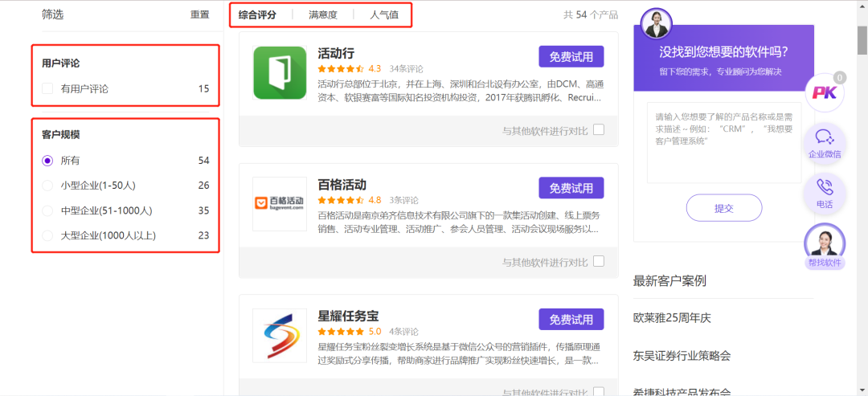Click 免费试用 for 百格活动
This screenshot has width=868, height=396.
571,188
